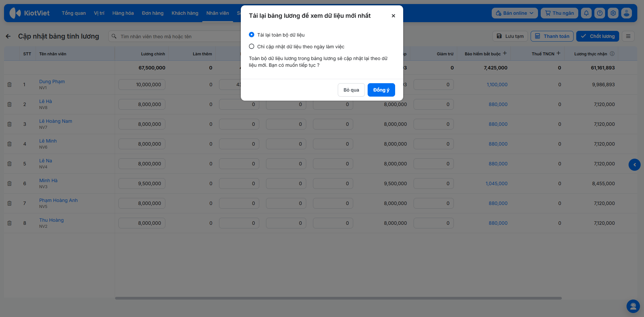Image resolution: width=644 pixels, height=317 pixels.
Task: Open the Tổng quan menu
Action: point(74,13)
